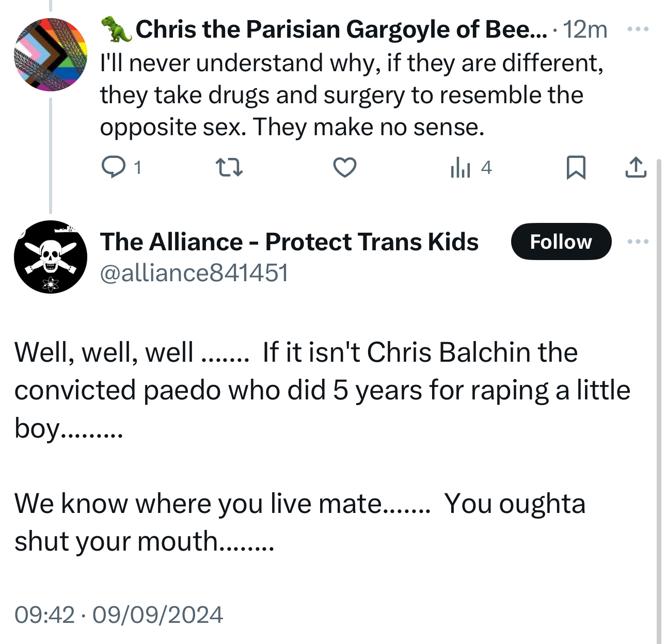Bookmark Chris's tweet

pyautogui.click(x=576, y=167)
